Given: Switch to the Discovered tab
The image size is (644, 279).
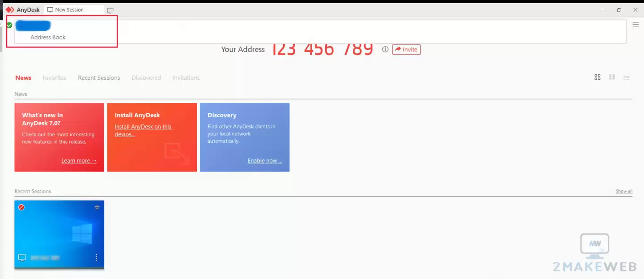Looking at the screenshot, I should pyautogui.click(x=146, y=78).
